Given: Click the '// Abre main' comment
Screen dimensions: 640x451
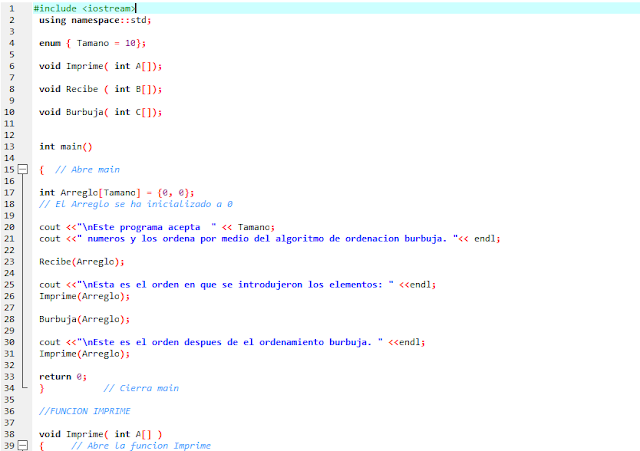Looking at the screenshot, I should coord(87,169).
